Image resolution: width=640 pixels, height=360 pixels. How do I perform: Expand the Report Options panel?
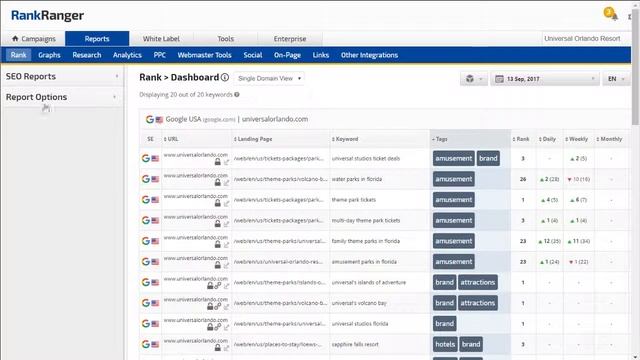click(x=62, y=97)
